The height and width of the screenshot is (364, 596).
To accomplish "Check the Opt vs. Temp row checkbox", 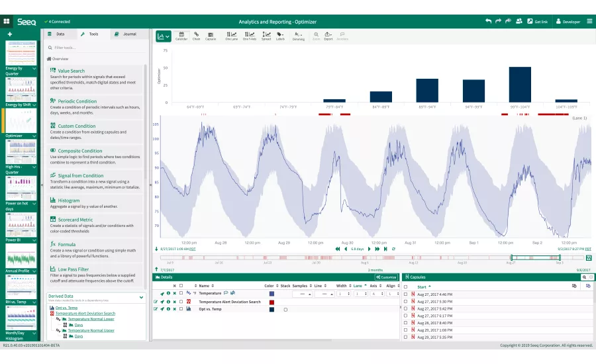I will coord(181,309).
